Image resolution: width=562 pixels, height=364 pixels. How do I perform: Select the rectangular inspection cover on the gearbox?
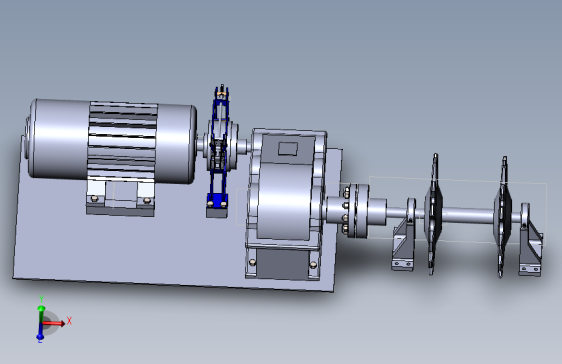pyautogui.click(x=288, y=149)
